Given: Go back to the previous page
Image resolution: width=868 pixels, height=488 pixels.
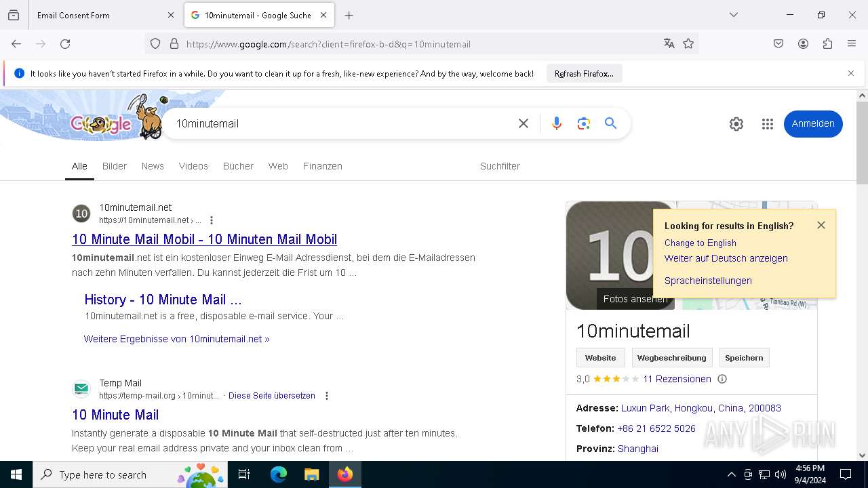Looking at the screenshot, I should [x=16, y=44].
